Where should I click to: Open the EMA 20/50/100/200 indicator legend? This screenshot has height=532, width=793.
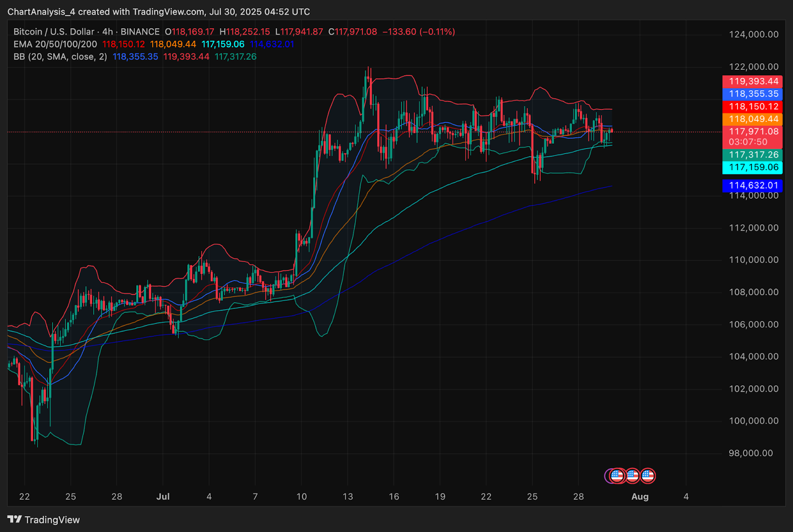tap(55, 44)
